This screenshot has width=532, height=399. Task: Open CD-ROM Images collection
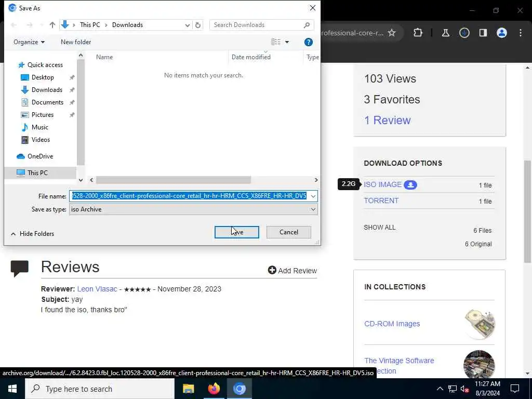tap(392, 324)
